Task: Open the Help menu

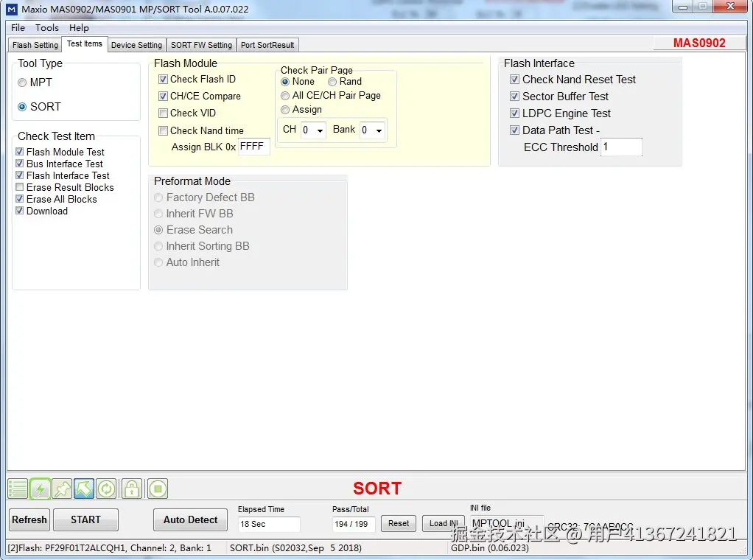Action: 79,28
